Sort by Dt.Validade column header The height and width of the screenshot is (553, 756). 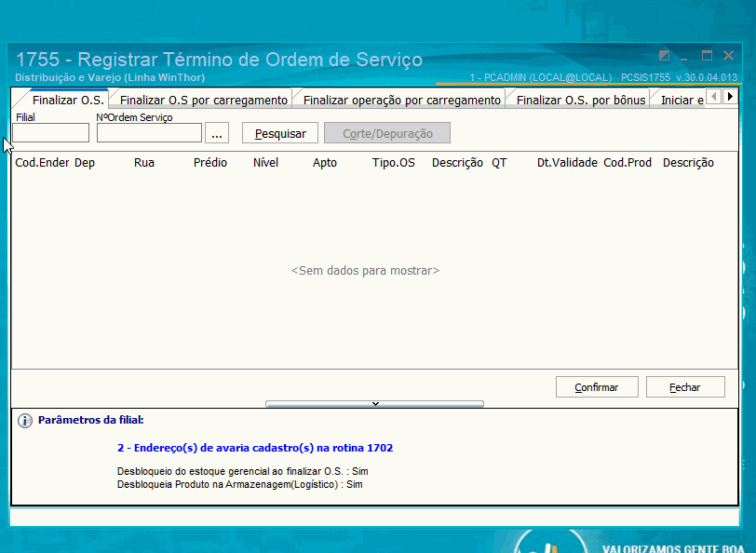point(567,163)
